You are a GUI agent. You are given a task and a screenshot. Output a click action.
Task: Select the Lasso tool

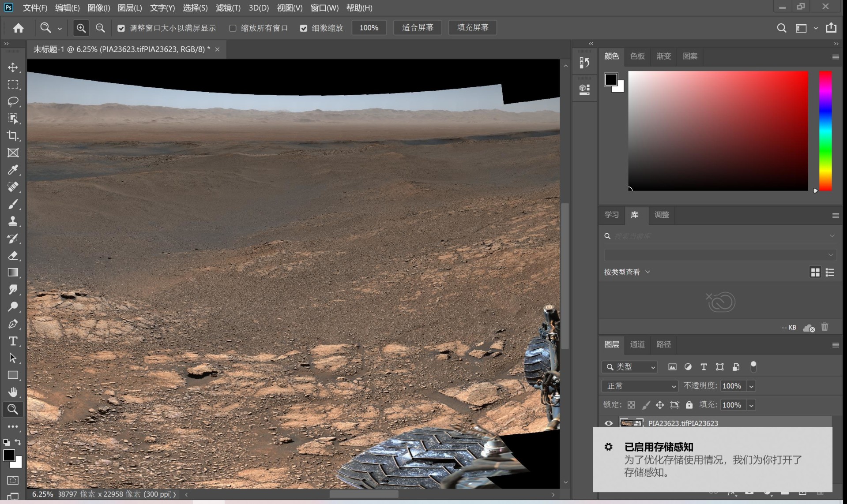(x=13, y=101)
